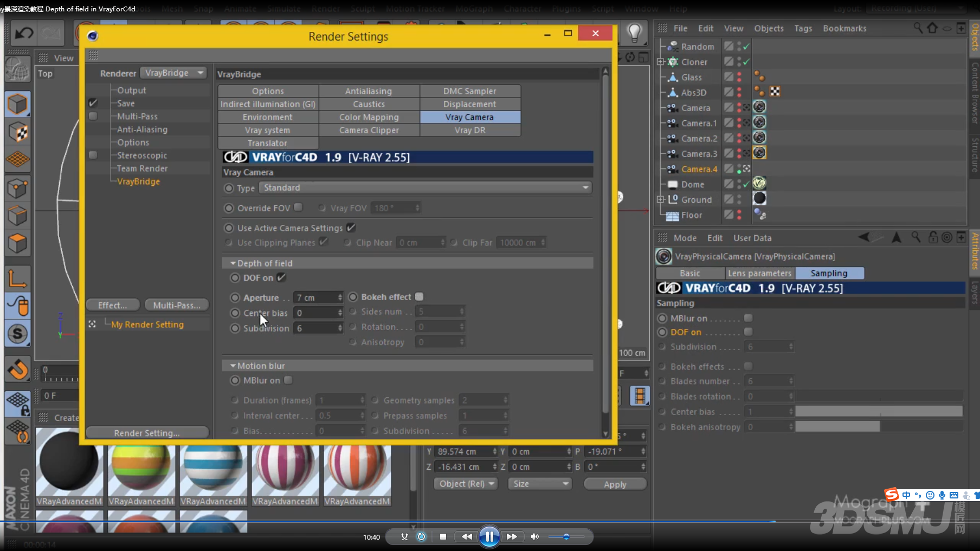The width and height of the screenshot is (980, 551).
Task: Click the search magnifier in Objects manager
Action: [918, 28]
